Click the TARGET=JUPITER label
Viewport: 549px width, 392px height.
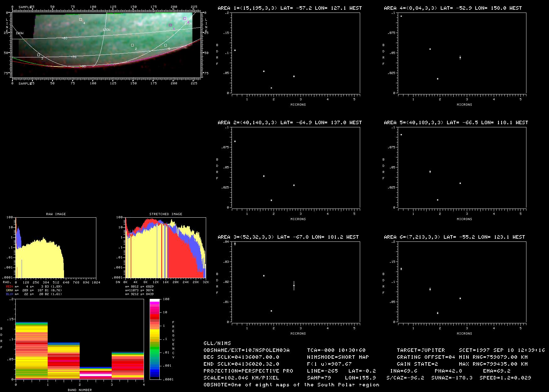[421, 350]
